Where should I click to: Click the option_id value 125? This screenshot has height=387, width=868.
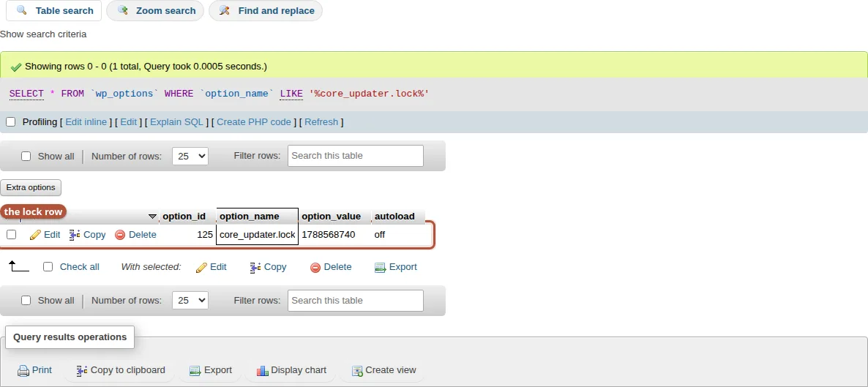tap(205, 235)
